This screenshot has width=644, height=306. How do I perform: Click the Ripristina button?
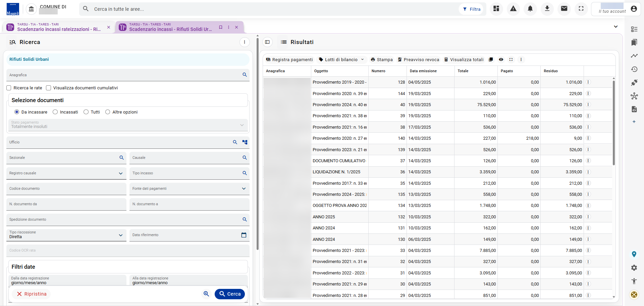32,294
